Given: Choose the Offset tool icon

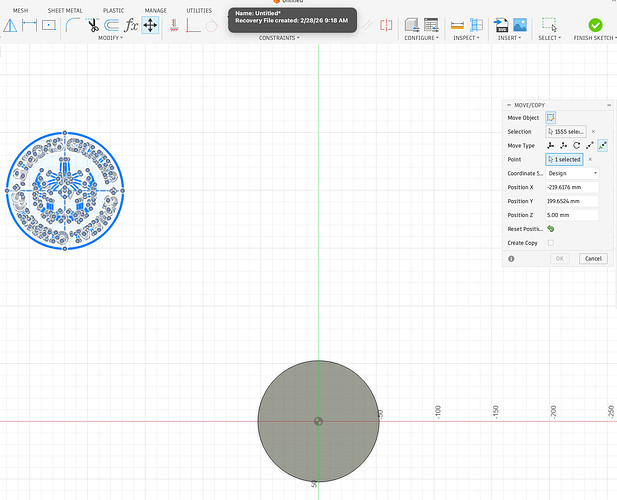Looking at the screenshot, I should coord(112,26).
